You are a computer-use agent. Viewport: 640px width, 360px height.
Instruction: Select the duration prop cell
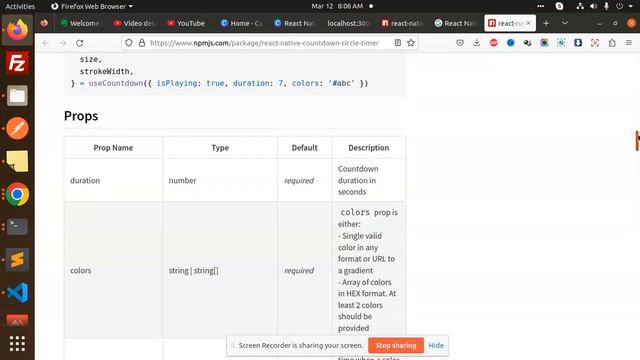[x=113, y=180]
